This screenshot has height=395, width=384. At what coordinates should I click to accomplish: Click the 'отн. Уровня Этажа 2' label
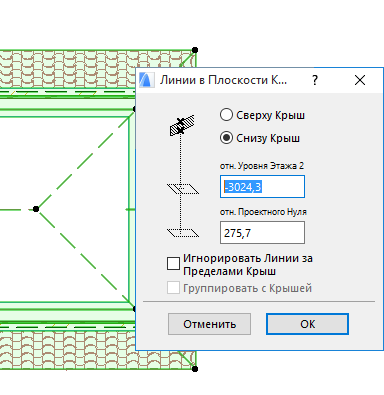[x=262, y=166]
